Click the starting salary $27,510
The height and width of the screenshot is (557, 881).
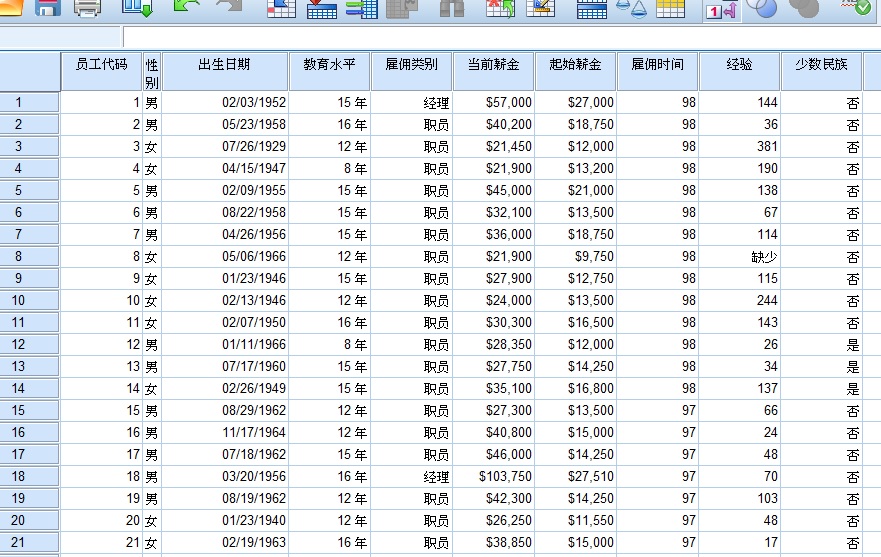(x=575, y=477)
